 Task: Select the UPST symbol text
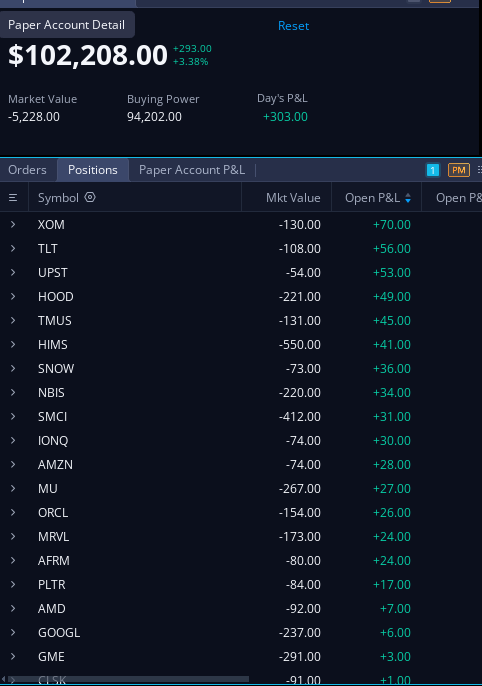tap(52, 273)
